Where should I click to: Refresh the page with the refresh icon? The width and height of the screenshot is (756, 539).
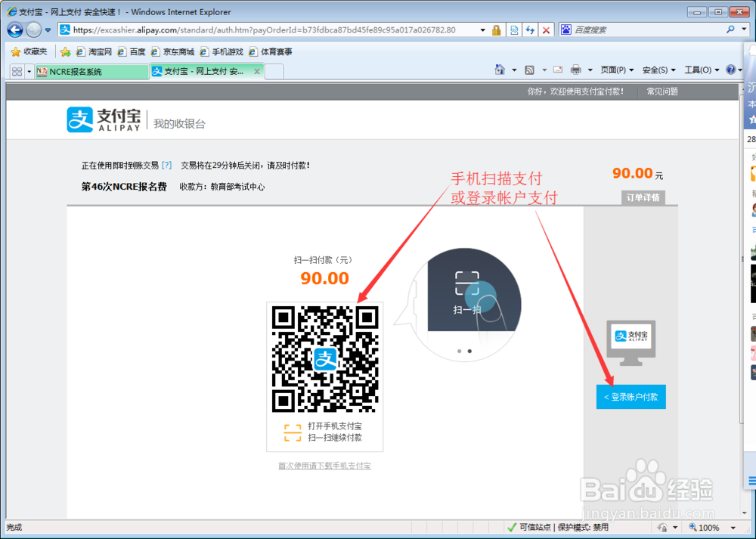click(530, 30)
